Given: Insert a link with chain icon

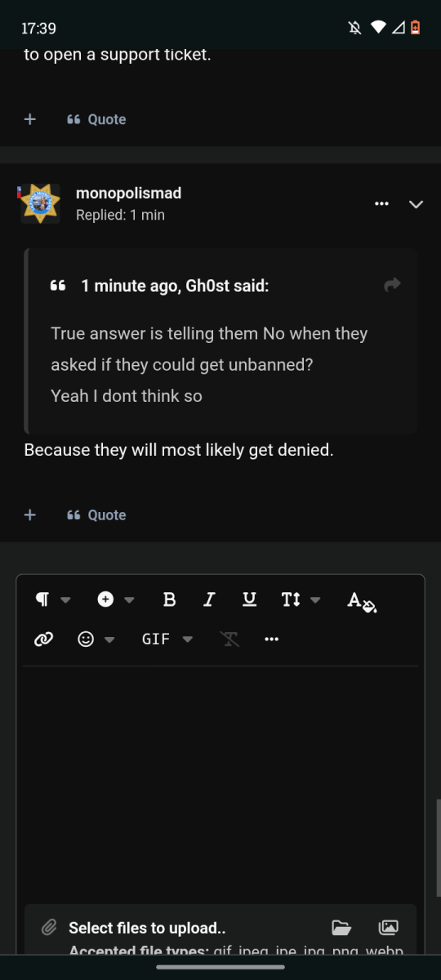Looking at the screenshot, I should point(43,639).
